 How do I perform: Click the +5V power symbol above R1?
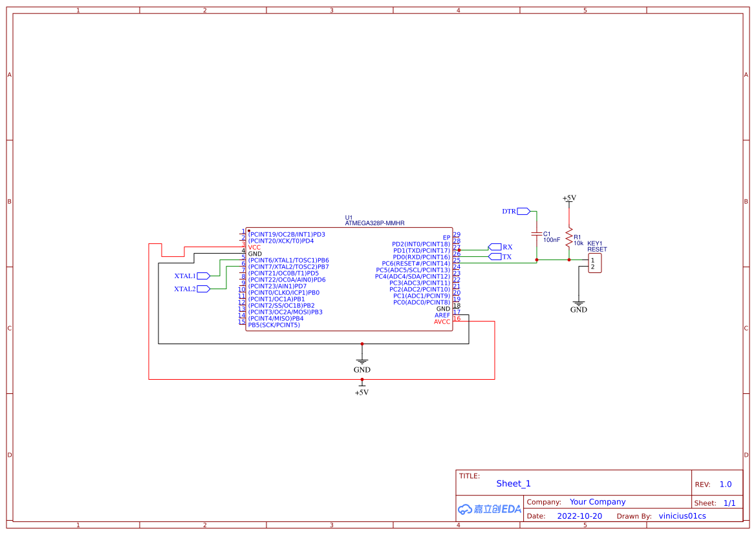(568, 199)
